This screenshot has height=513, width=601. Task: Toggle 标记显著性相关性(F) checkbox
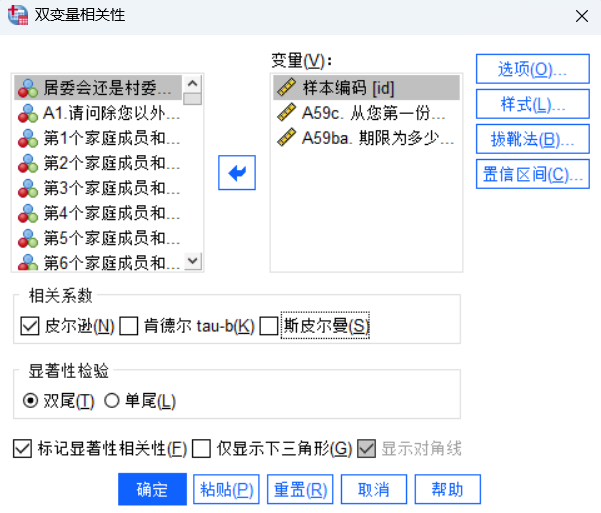coord(22,449)
